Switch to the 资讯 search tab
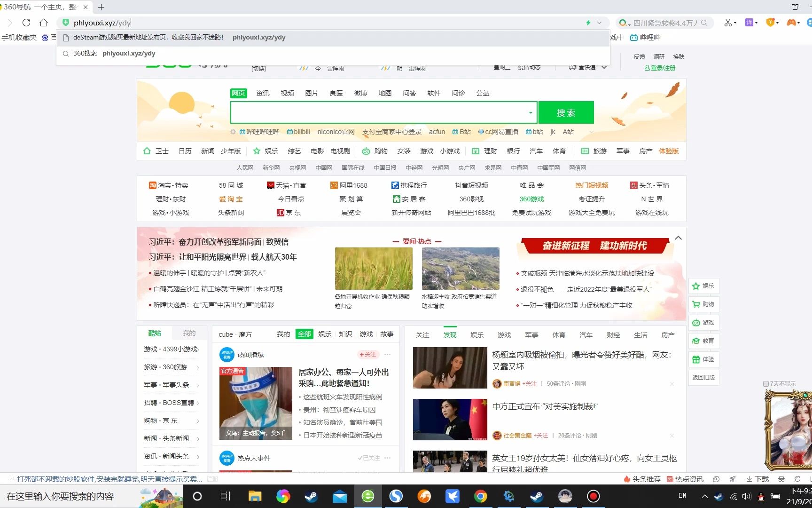The height and width of the screenshot is (508, 812). click(263, 93)
